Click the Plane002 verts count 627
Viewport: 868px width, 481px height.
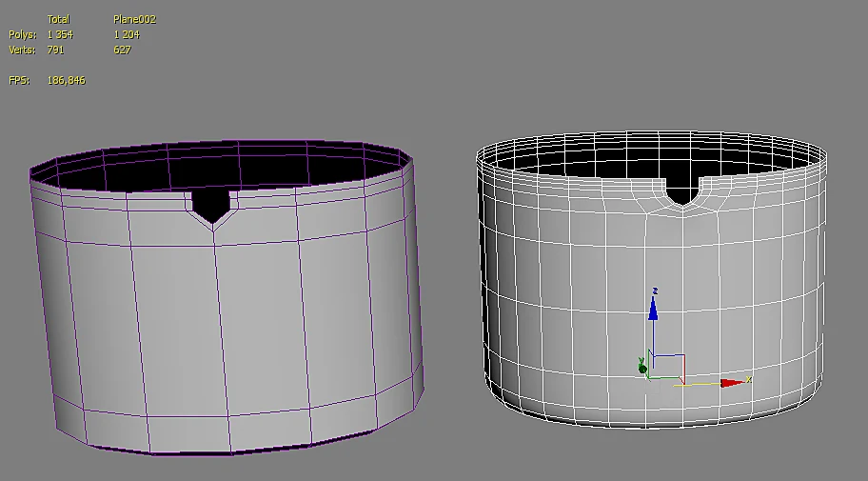pos(123,50)
